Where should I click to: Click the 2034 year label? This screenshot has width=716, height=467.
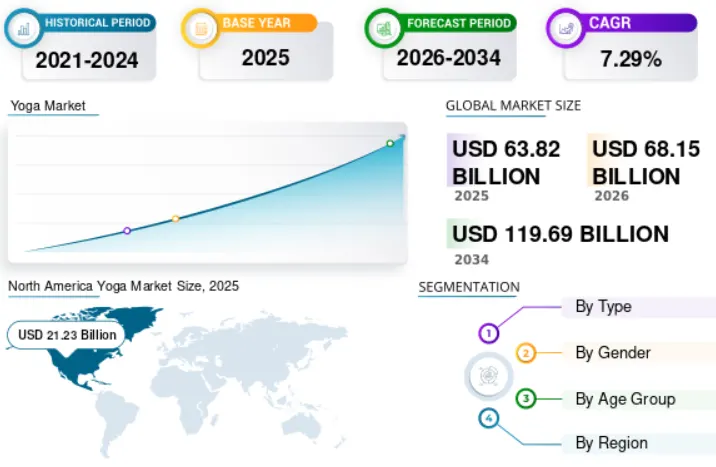[472, 260]
